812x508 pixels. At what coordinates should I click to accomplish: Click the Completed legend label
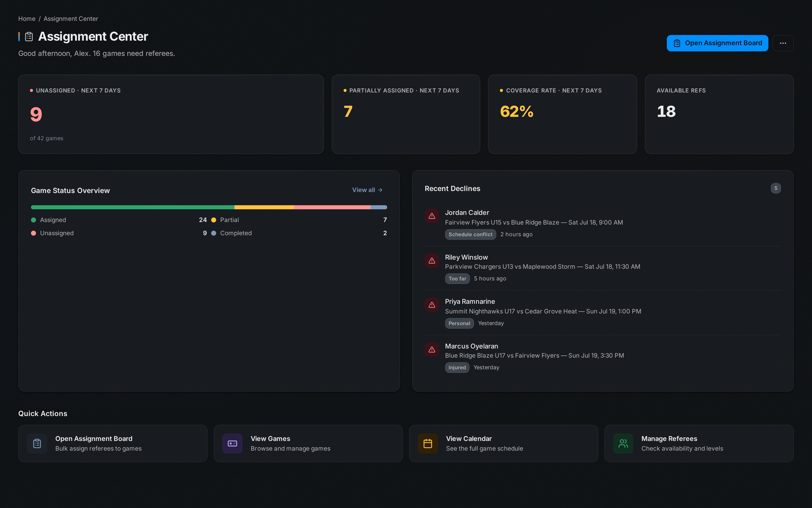pos(236,233)
